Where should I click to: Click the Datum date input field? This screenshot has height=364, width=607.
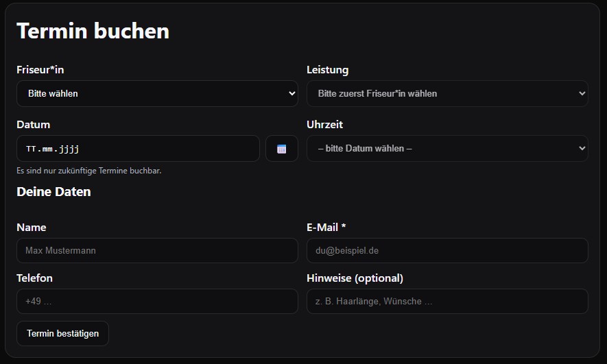[x=137, y=149]
